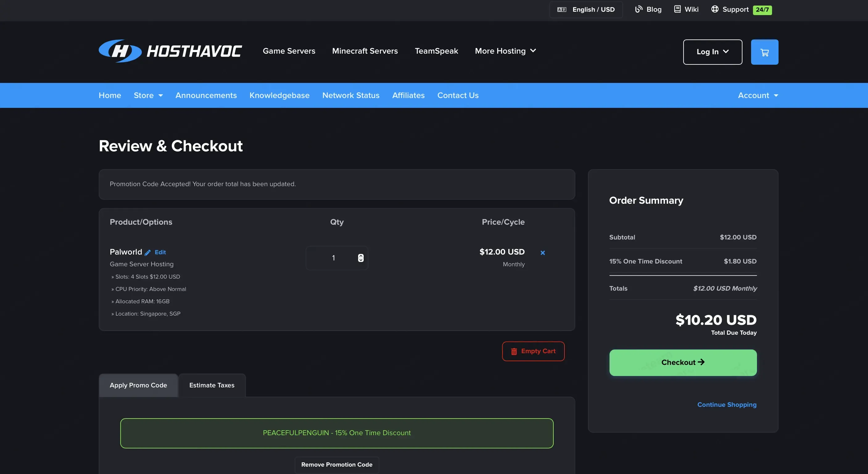Expand the More Hosting menu
868x474 pixels.
(506, 51)
